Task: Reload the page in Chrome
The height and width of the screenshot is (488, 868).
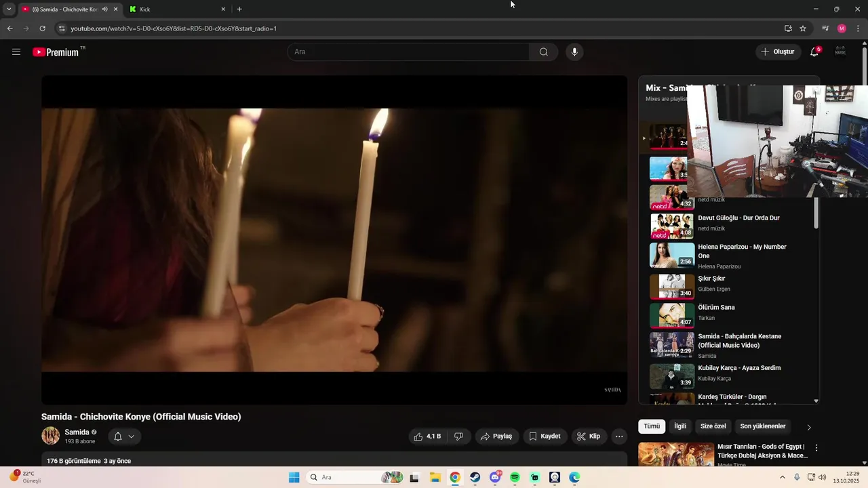Action: click(x=42, y=28)
